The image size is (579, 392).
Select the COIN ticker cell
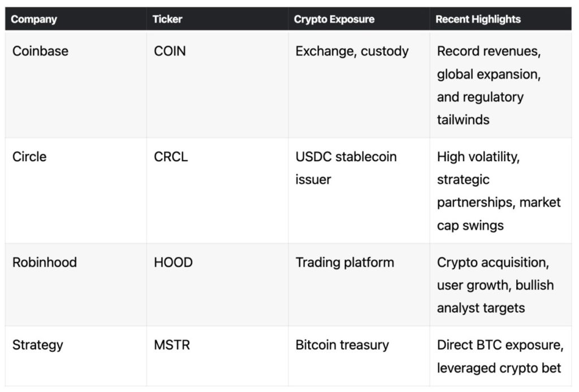pyautogui.click(x=170, y=51)
